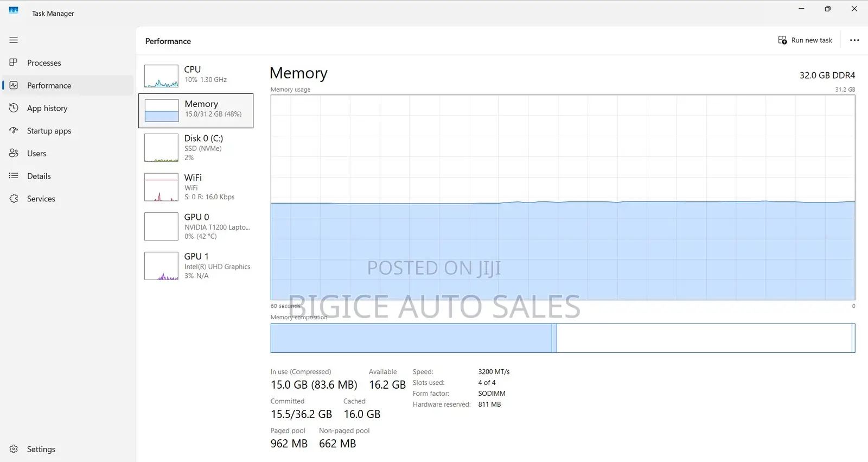The height and width of the screenshot is (462, 868).
Task: Open GPU 0 NVIDIA T1200 item
Action: coord(196,226)
